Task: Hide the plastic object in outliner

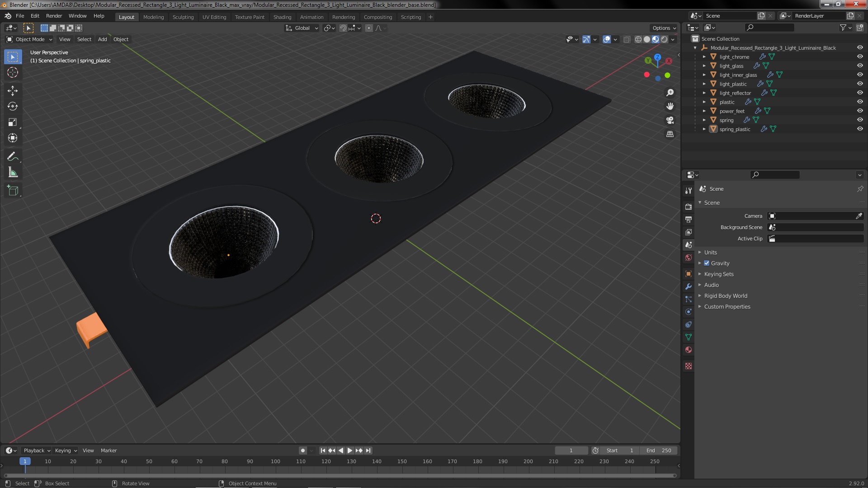Action: coord(860,102)
